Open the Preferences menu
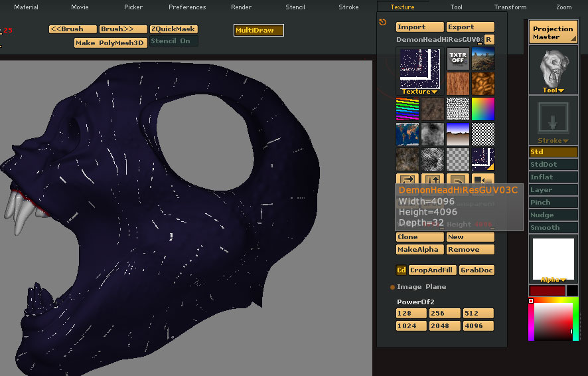The height and width of the screenshot is (376, 588). 187,7
